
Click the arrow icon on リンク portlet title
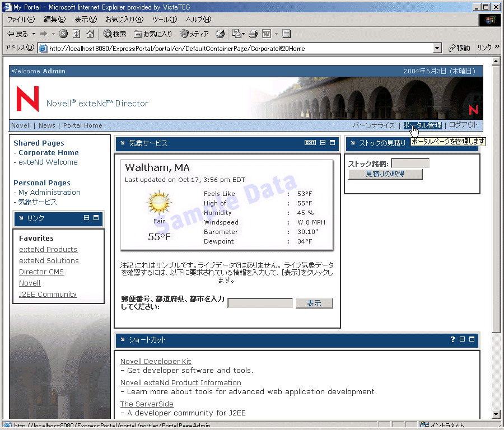pyautogui.click(x=21, y=218)
